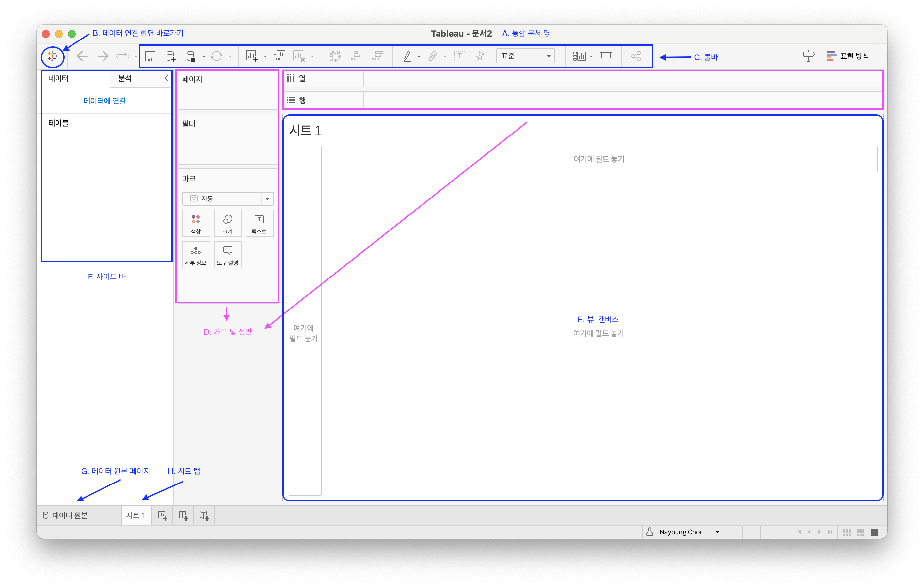Pause auto updates database icon
Screen dimensions: 924x587
(x=191, y=56)
